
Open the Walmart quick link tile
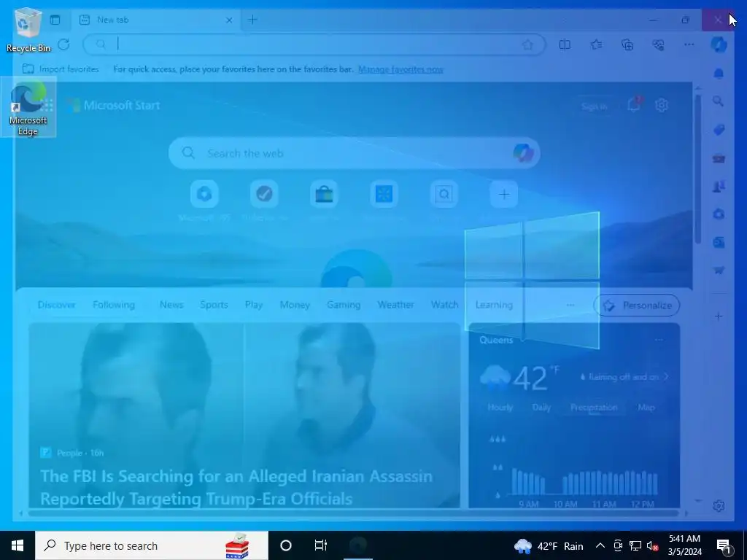coord(384,194)
